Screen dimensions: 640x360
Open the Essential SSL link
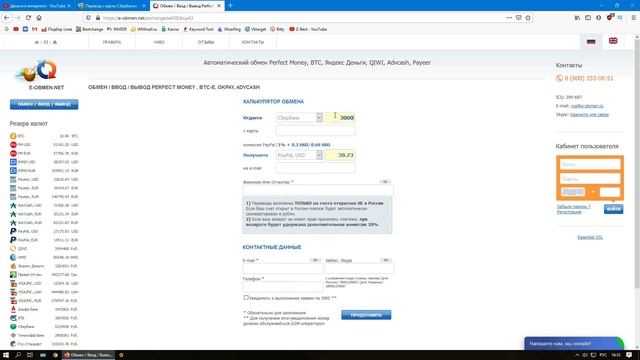pos(590,237)
